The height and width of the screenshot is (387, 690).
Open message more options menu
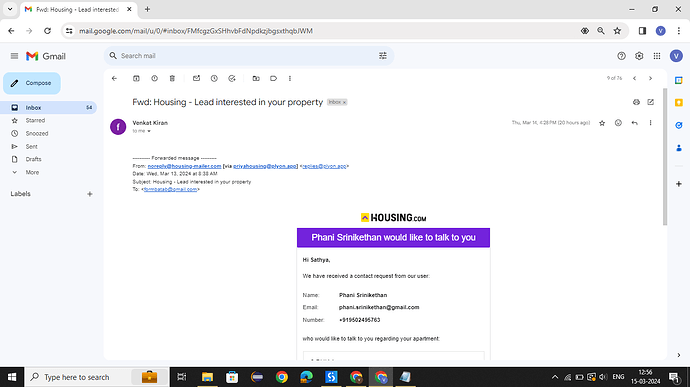[650, 123]
